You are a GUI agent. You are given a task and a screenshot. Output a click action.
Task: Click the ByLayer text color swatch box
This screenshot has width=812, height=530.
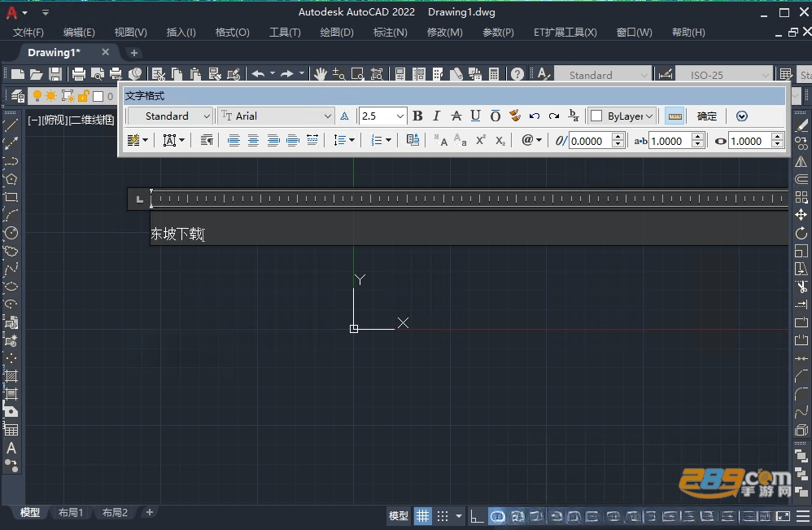pyautogui.click(x=596, y=116)
